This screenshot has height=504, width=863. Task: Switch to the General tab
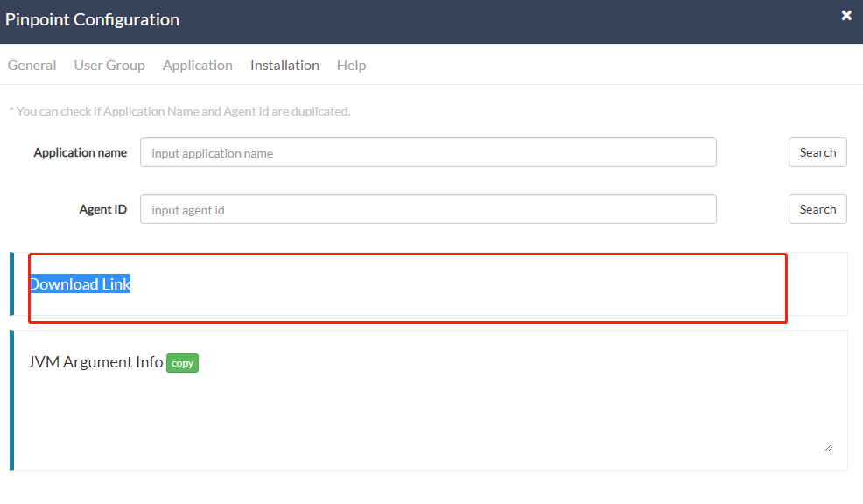pos(32,66)
